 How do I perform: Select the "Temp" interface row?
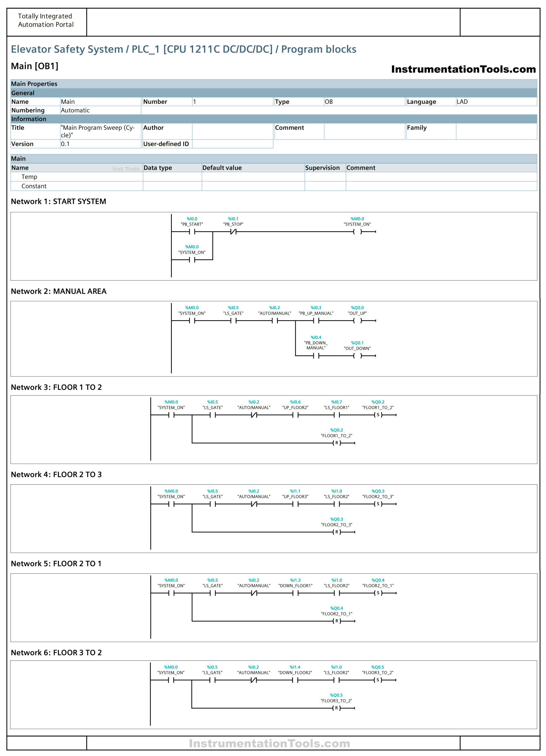(273, 177)
